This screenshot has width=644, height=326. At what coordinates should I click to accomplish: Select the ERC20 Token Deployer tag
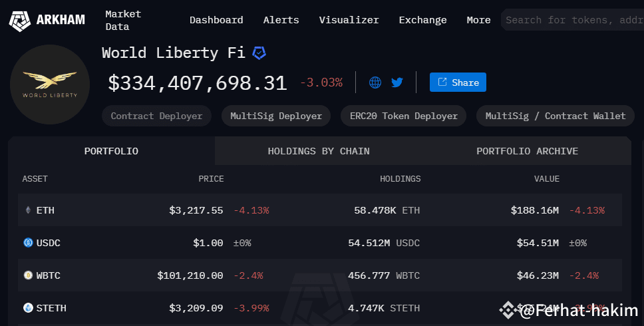coord(404,116)
